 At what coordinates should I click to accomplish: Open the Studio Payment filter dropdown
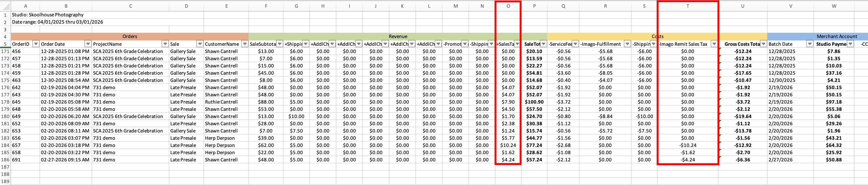[x=850, y=44]
